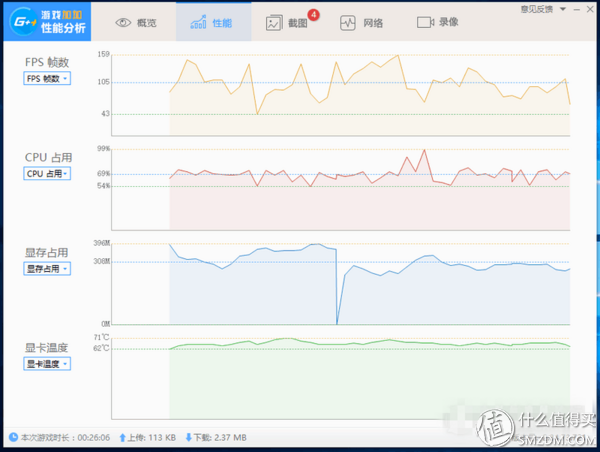Screen dimensions: 600x452
Task: Open the 录像 recording tab
Action: (437, 22)
